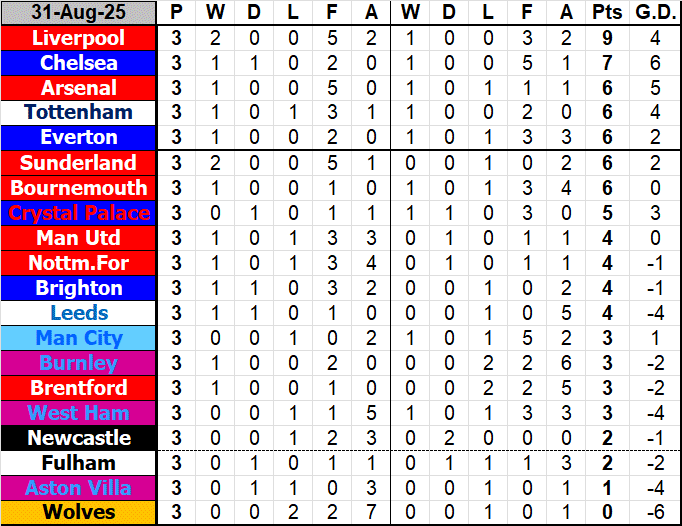Pick the Arsenal row label
682x526 pixels.
(x=78, y=88)
